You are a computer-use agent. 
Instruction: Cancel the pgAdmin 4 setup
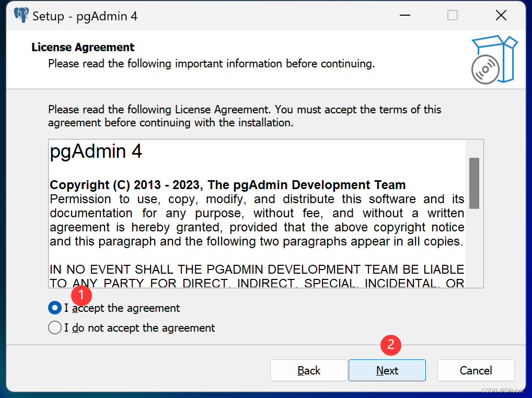(476, 370)
